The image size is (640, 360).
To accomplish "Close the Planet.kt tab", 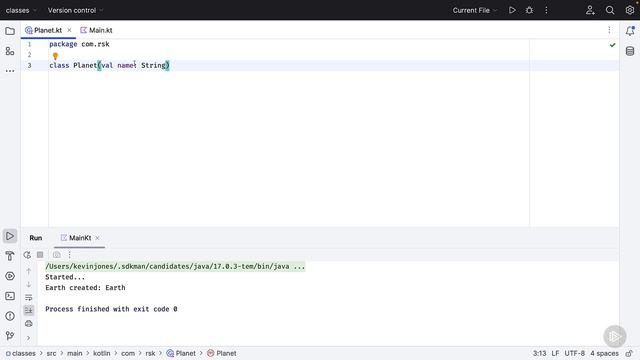I will [69, 30].
